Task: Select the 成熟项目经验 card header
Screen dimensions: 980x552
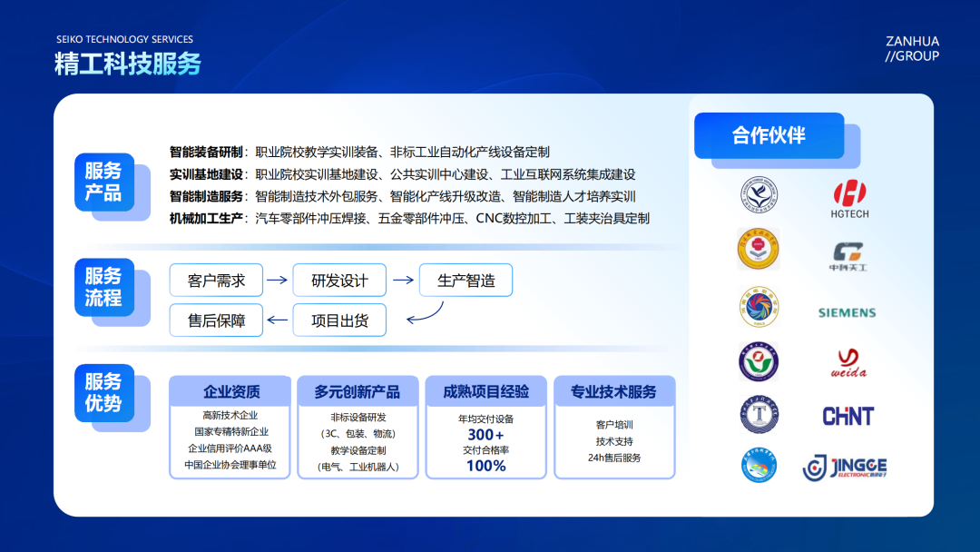Action: [x=485, y=391]
